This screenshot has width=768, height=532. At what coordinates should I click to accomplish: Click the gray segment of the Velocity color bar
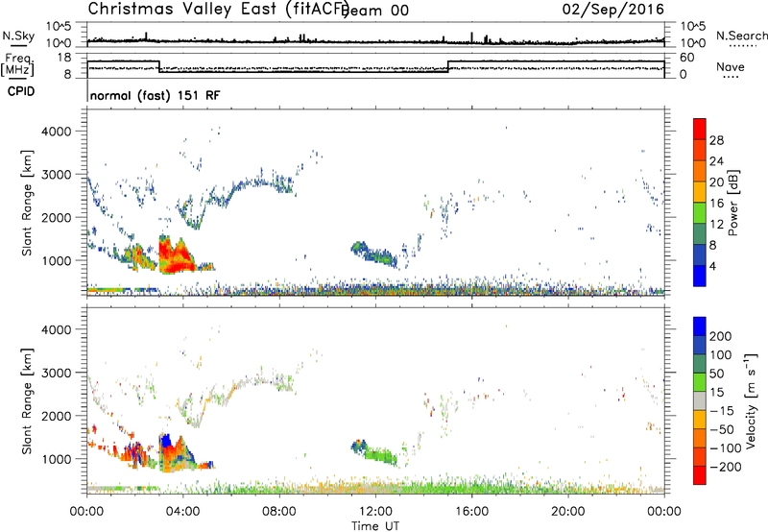click(x=700, y=400)
